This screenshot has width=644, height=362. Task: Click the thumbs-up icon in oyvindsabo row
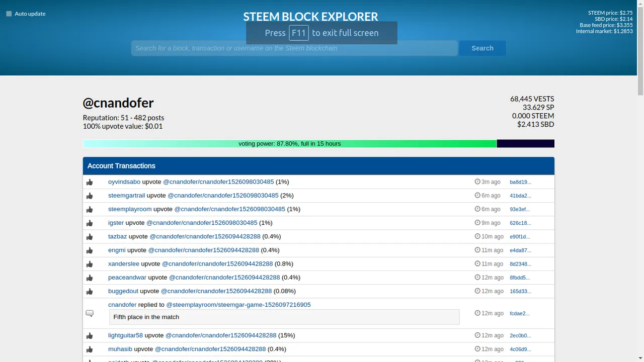[x=90, y=182]
